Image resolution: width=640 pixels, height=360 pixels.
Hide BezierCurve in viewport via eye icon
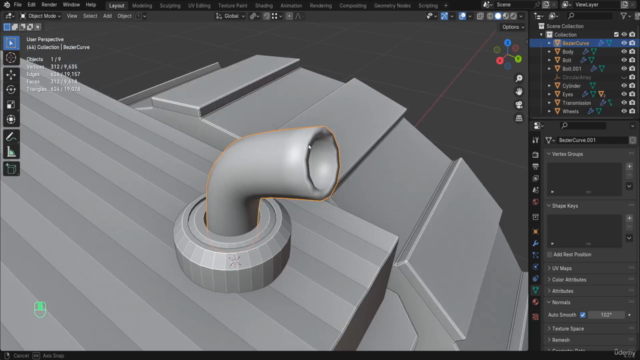tap(624, 43)
